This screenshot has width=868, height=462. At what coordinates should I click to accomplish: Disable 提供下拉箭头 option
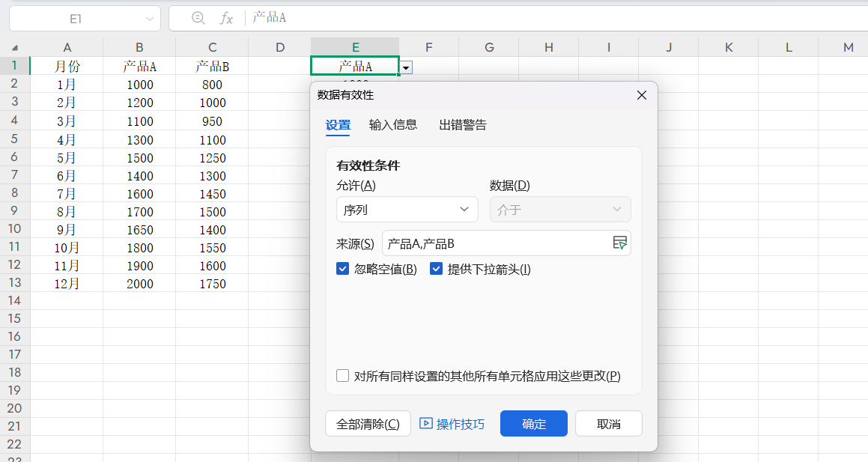click(x=437, y=268)
